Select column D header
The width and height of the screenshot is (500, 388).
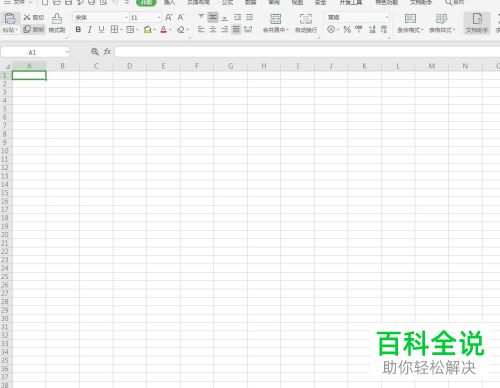coord(130,66)
